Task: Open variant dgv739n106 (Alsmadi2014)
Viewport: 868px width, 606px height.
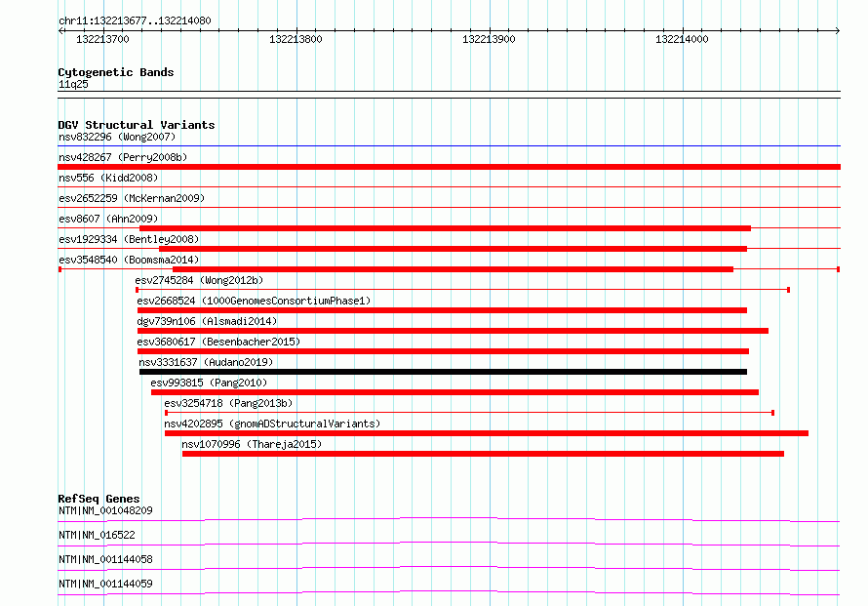Action: click(x=207, y=321)
